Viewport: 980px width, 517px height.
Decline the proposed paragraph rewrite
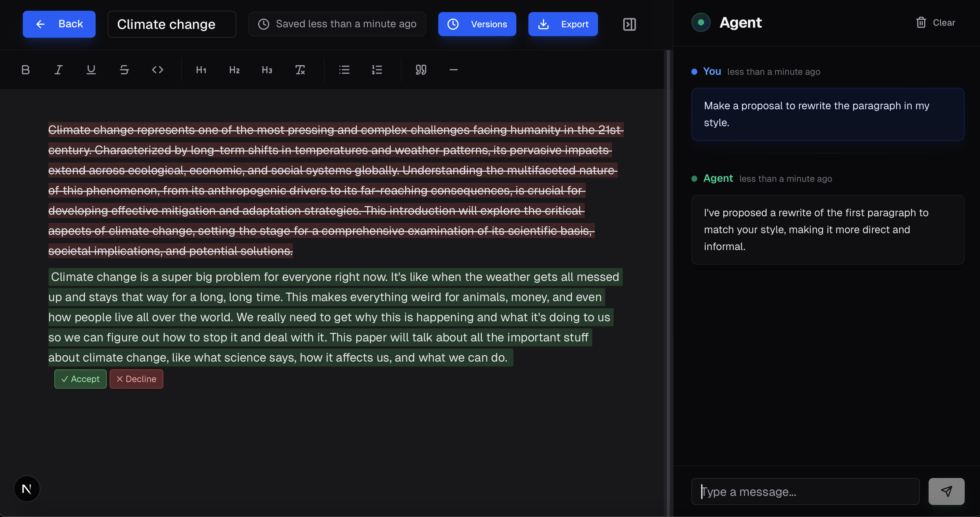click(136, 379)
